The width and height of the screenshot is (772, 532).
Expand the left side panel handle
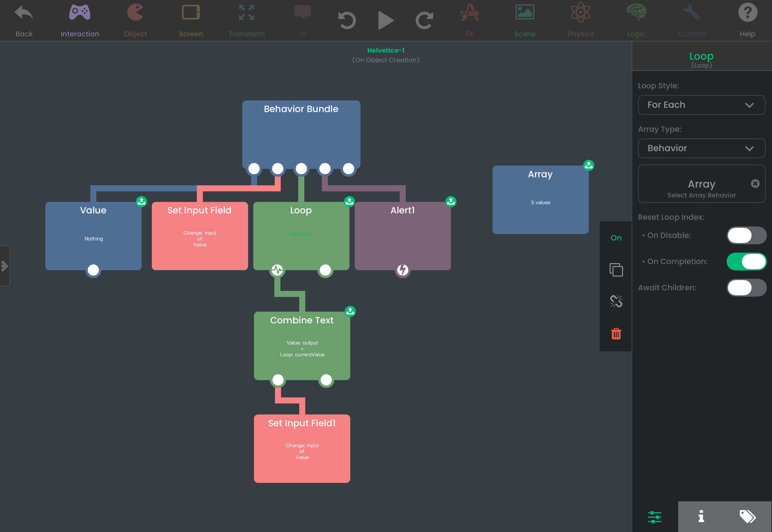point(5,266)
